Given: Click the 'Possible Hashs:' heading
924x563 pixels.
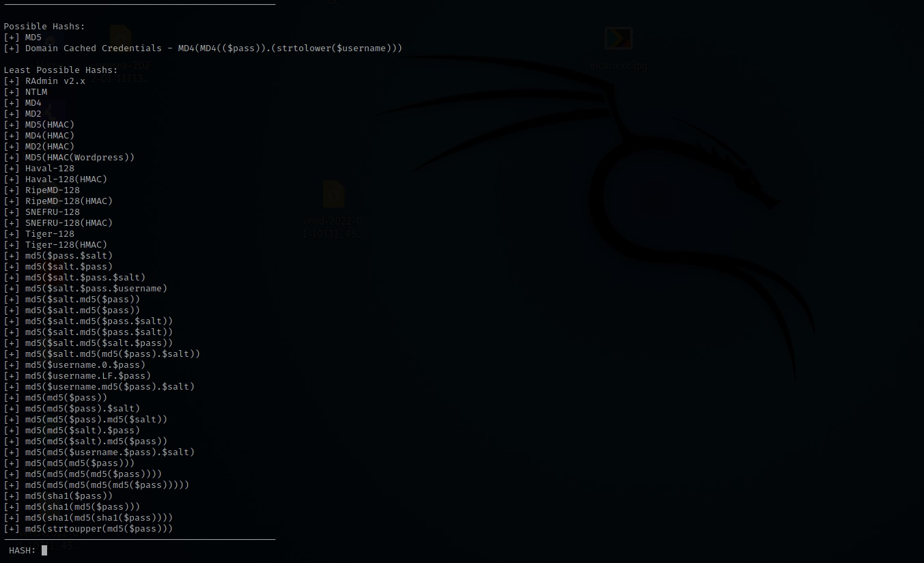Looking at the screenshot, I should 44,27.
